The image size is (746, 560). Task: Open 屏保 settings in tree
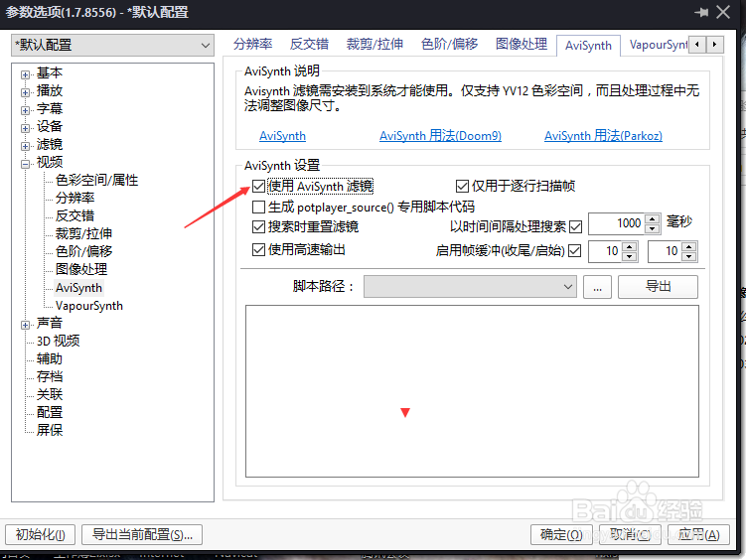click(x=50, y=430)
